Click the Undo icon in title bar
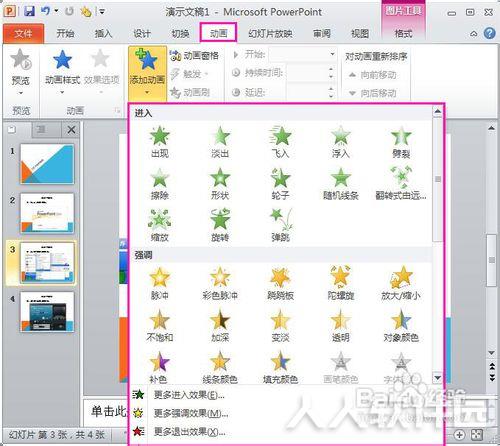 [x=45, y=11]
